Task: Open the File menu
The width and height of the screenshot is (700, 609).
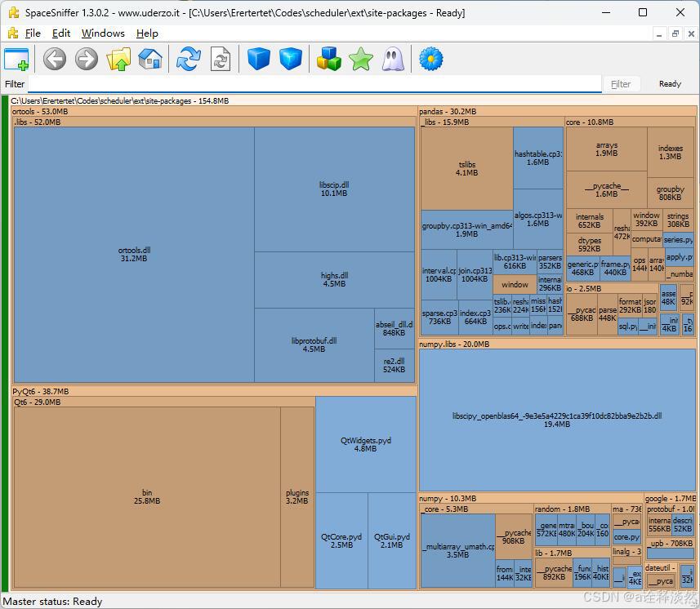Action: 33,33
